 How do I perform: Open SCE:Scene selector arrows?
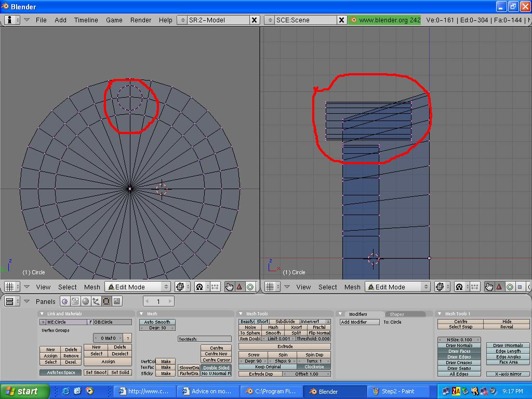(270, 20)
